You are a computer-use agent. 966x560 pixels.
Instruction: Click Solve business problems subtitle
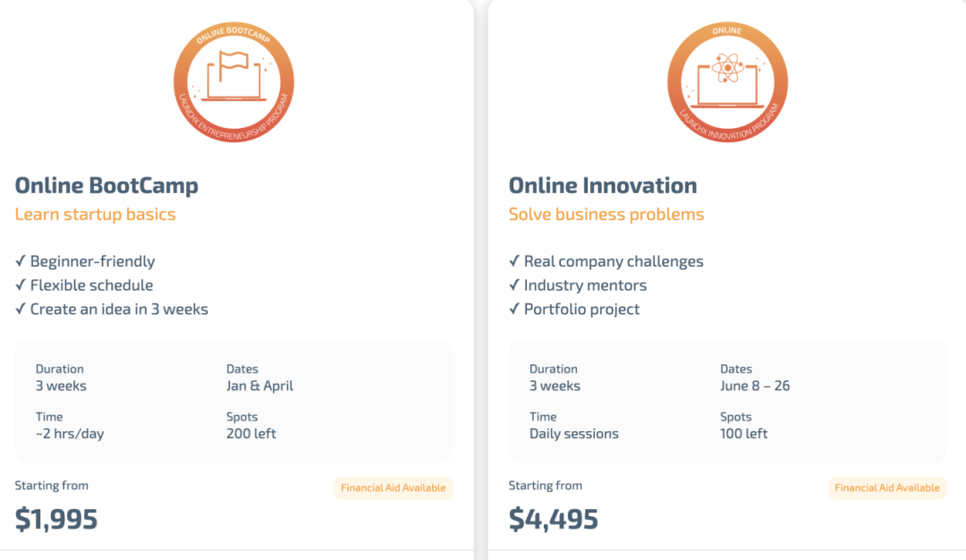click(x=606, y=215)
